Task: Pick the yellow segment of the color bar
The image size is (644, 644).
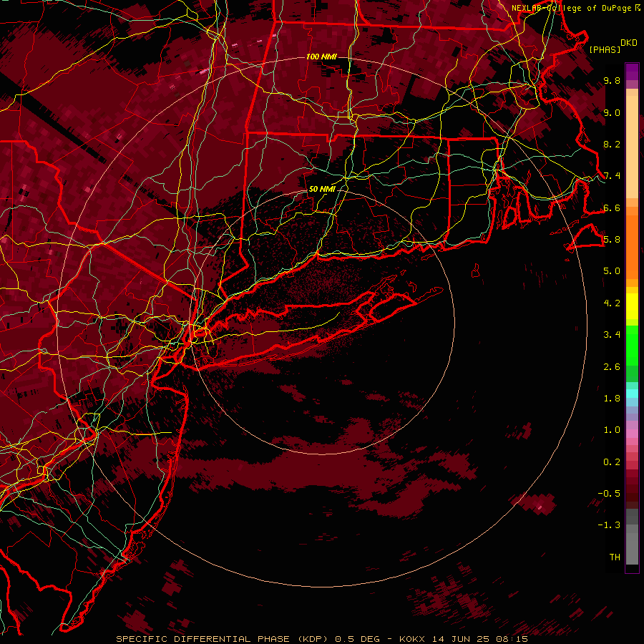Action: (632, 306)
